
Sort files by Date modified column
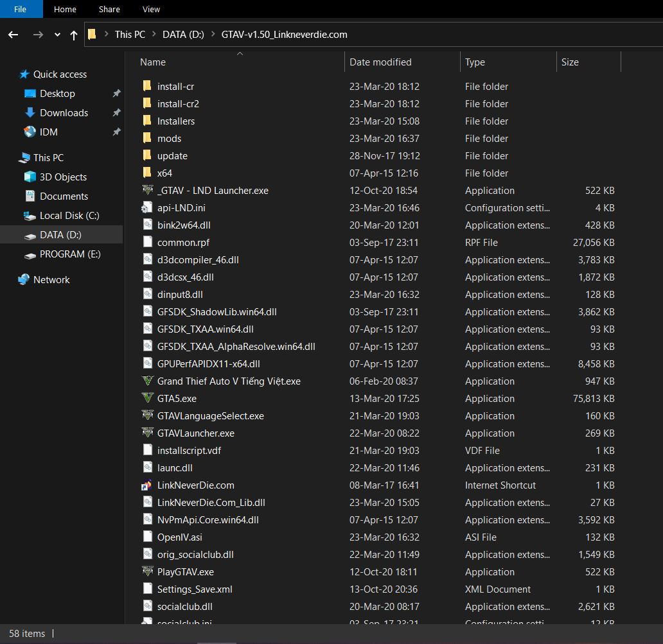click(x=380, y=62)
